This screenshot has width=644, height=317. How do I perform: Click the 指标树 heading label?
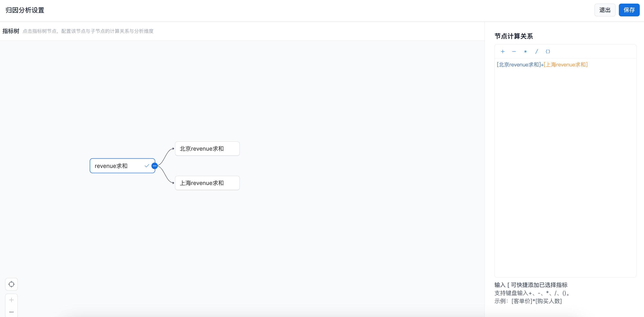click(x=11, y=31)
